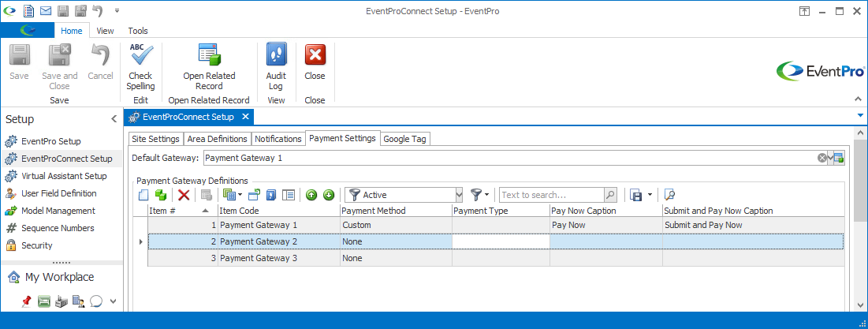The image size is (868, 329).
Task: Collapse the Setup navigation panel
Action: [x=114, y=118]
